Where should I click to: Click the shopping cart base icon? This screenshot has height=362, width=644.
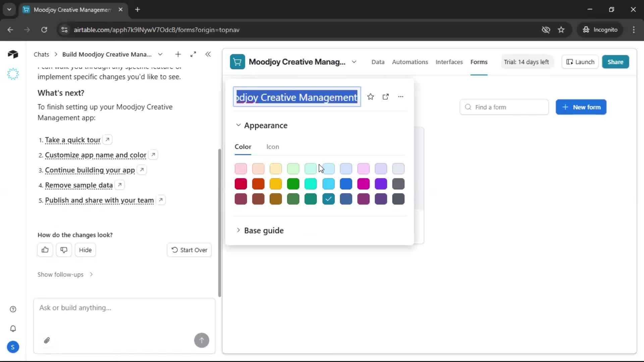(237, 62)
